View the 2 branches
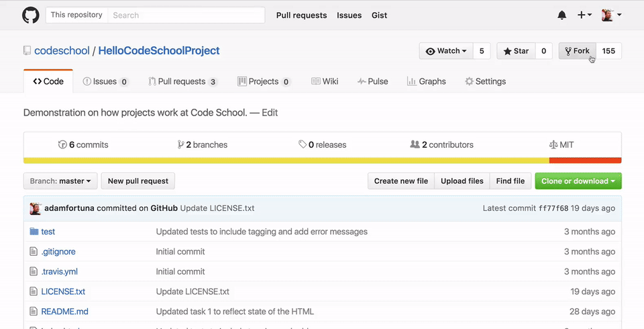The height and width of the screenshot is (329, 644). point(203,145)
